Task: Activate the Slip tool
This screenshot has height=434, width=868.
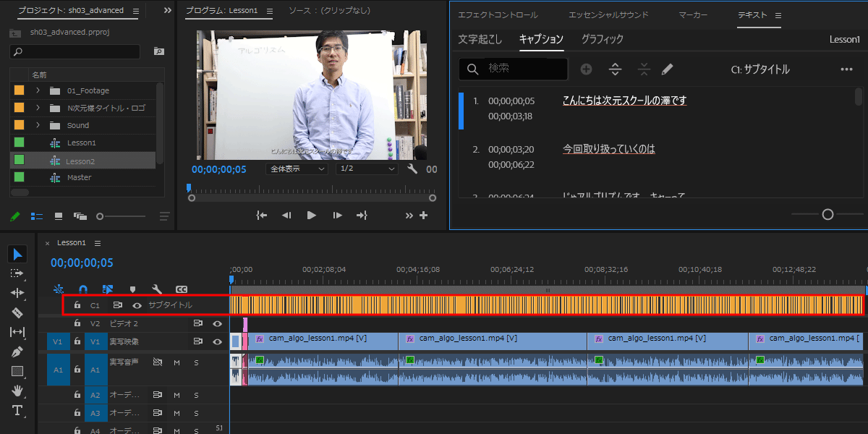Action: tap(17, 332)
